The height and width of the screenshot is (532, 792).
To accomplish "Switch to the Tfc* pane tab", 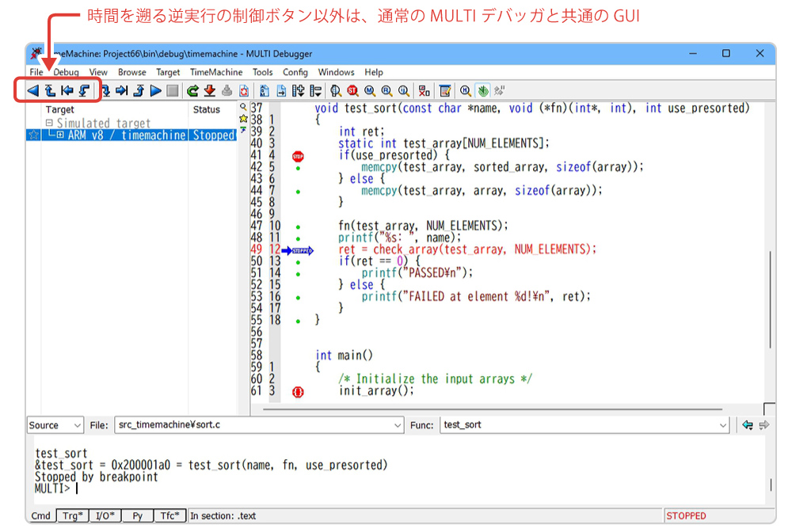I will coord(169,516).
